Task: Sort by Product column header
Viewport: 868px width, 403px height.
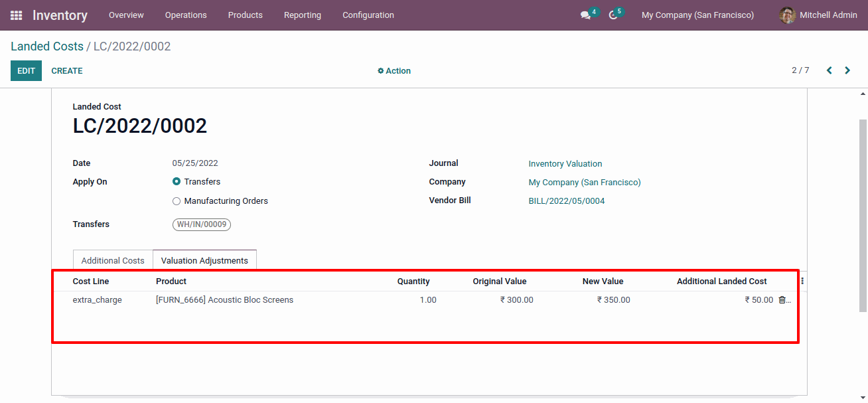Action: point(171,282)
